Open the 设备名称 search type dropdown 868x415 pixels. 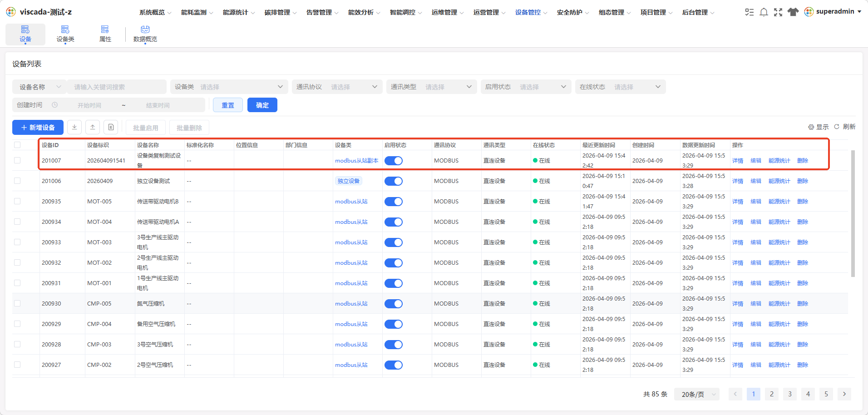click(39, 87)
